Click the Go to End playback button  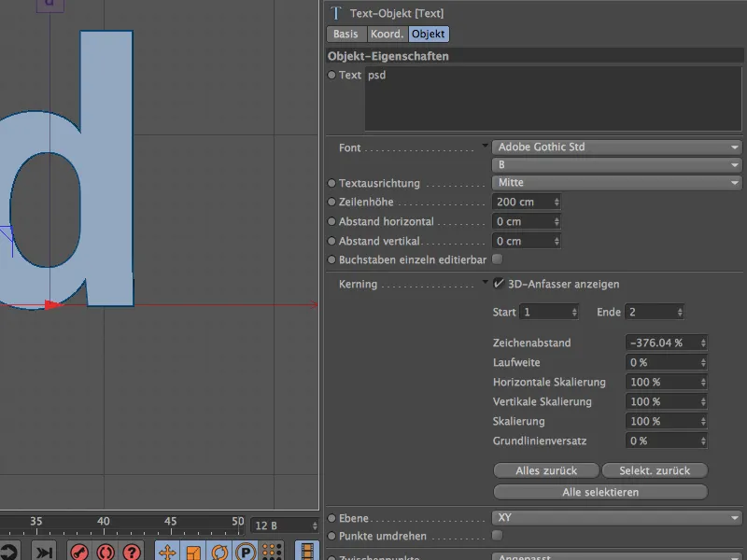(44, 552)
